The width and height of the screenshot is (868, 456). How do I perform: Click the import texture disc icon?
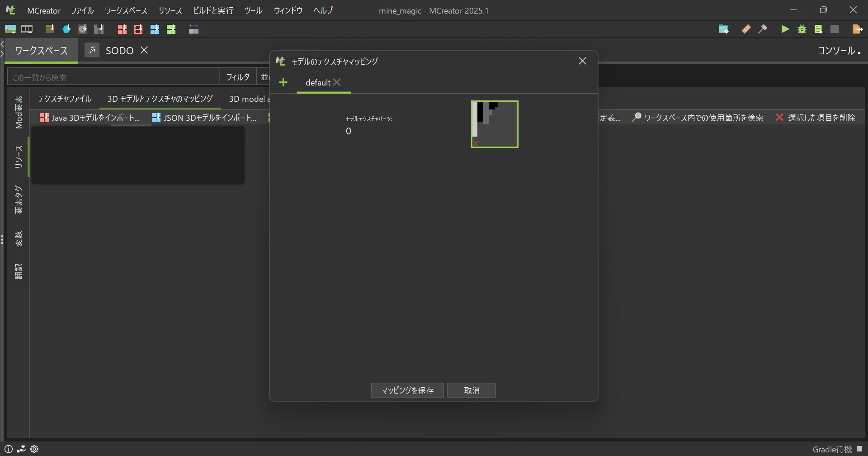coord(83,29)
